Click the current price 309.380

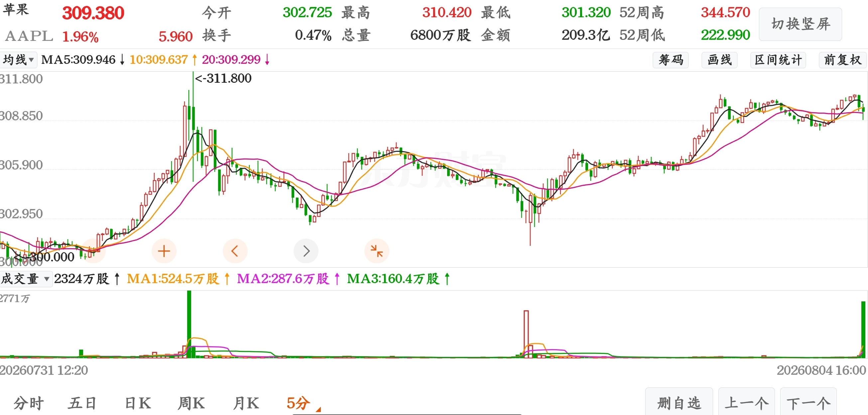(93, 13)
